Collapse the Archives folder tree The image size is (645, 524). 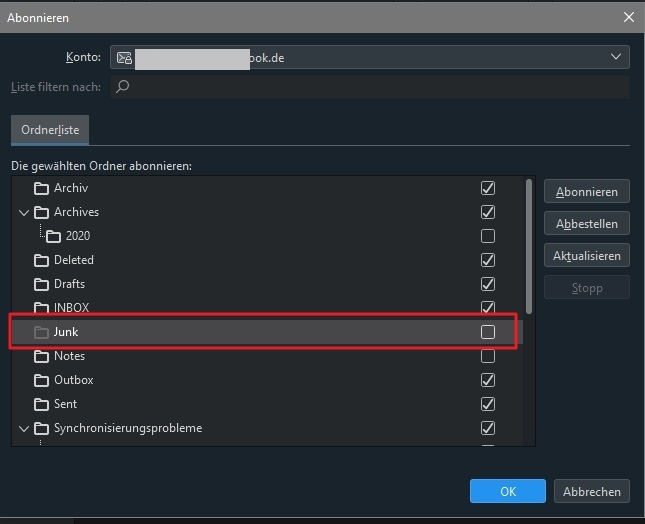(x=24, y=212)
